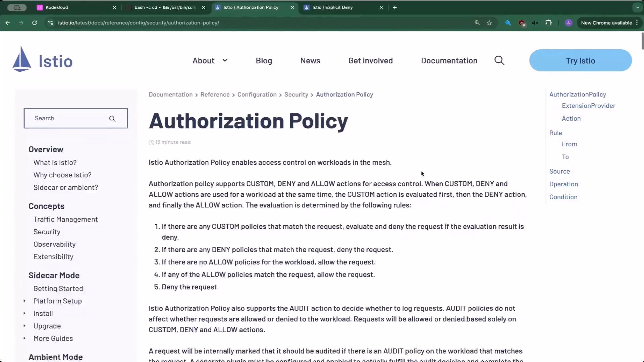Open Traffic Management concept page
Screen dimensions: 644x362
(65, 219)
